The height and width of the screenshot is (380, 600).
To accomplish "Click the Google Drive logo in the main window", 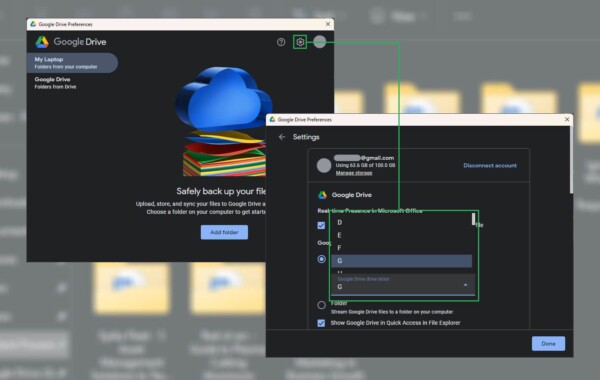I will pos(71,42).
